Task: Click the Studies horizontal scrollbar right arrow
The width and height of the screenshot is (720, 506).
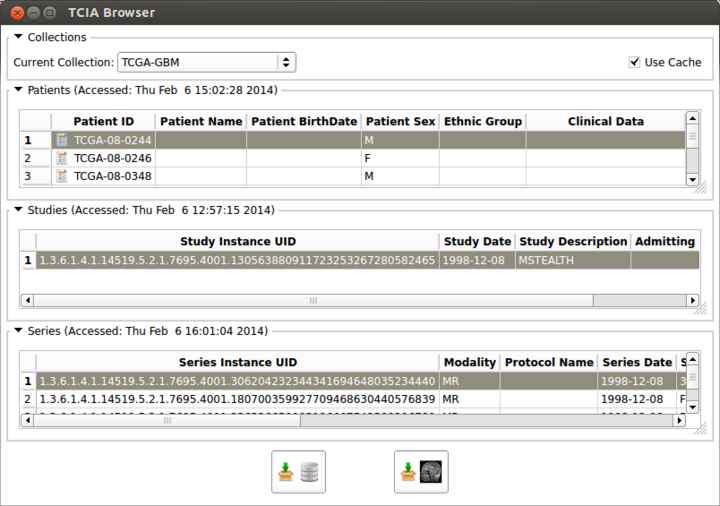Action: point(692,300)
